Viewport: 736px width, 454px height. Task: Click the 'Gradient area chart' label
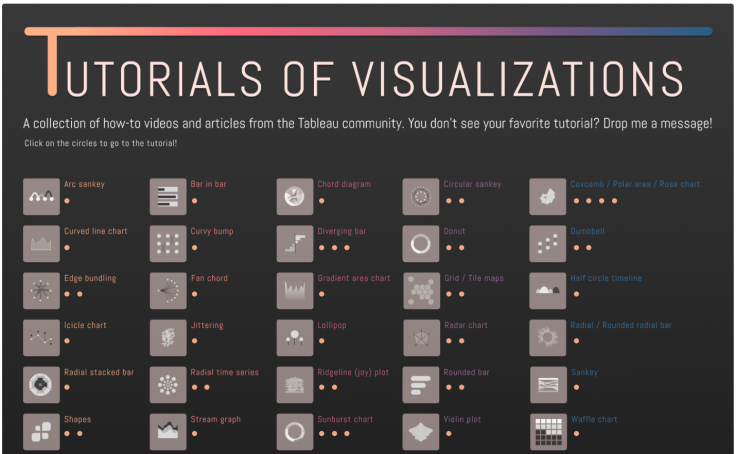(354, 278)
